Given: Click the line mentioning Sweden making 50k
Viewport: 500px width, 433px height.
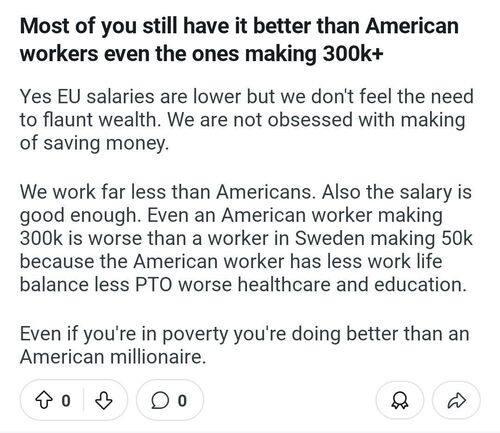Looking at the screenshot, I should [246, 238].
